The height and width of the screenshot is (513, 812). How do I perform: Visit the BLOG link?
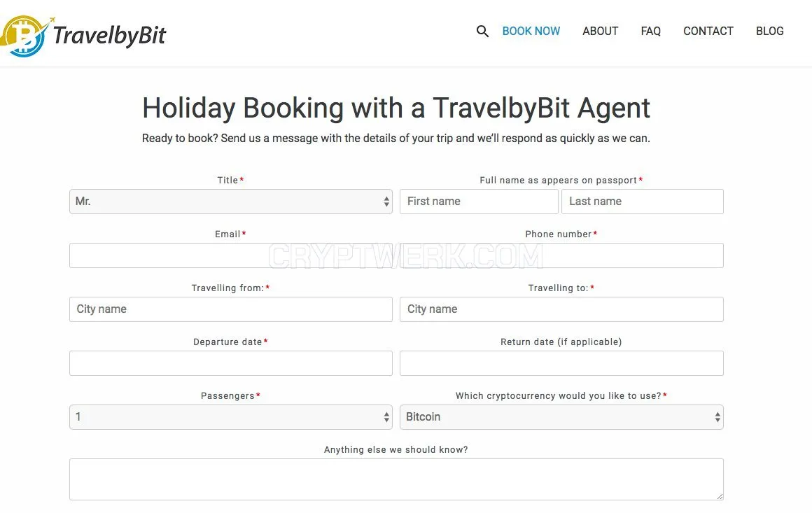pyautogui.click(x=769, y=31)
